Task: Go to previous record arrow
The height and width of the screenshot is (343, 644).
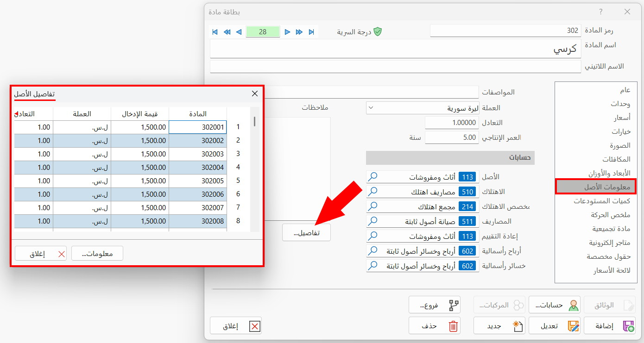Action: [239, 32]
